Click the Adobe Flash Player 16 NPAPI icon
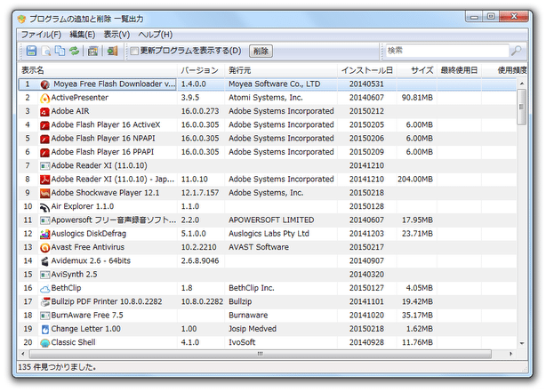 tap(45, 139)
